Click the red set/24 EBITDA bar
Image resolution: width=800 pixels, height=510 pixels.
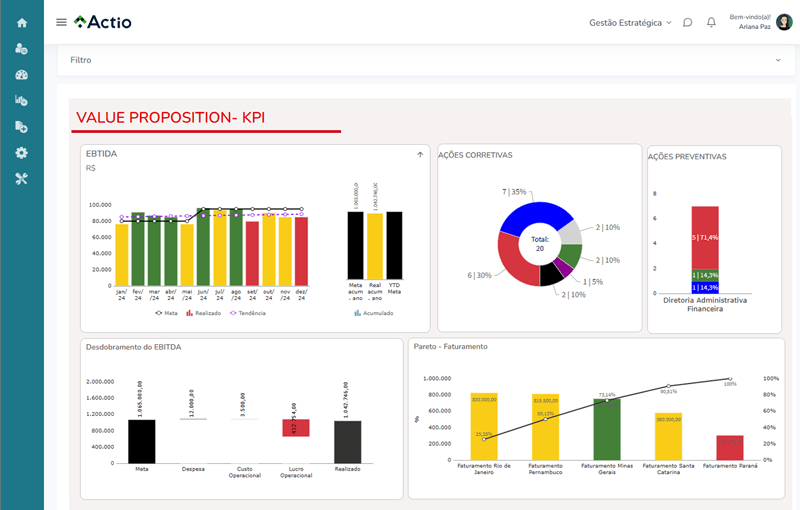252,253
